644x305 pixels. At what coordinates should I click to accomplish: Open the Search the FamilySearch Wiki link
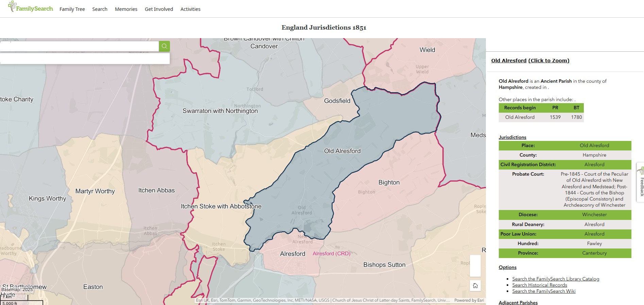(544, 291)
